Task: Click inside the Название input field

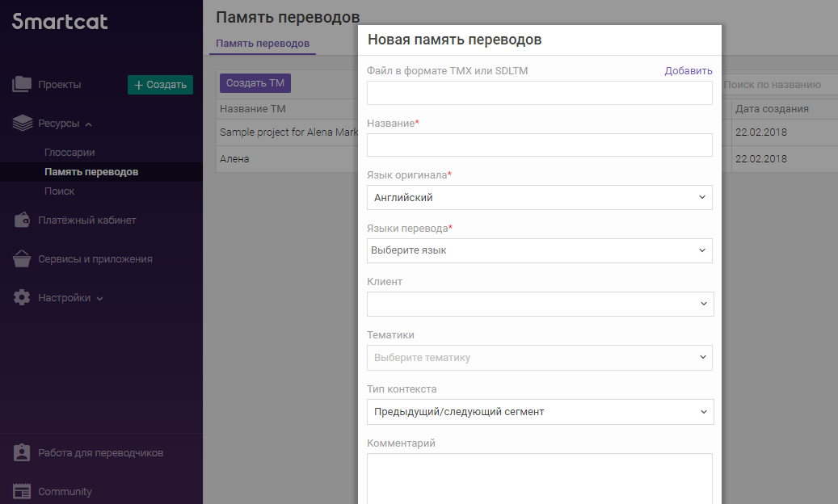Action: [539, 144]
